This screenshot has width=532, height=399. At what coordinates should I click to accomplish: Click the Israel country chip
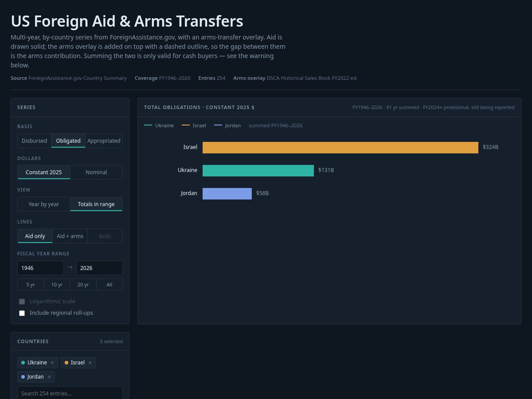[x=78, y=363]
